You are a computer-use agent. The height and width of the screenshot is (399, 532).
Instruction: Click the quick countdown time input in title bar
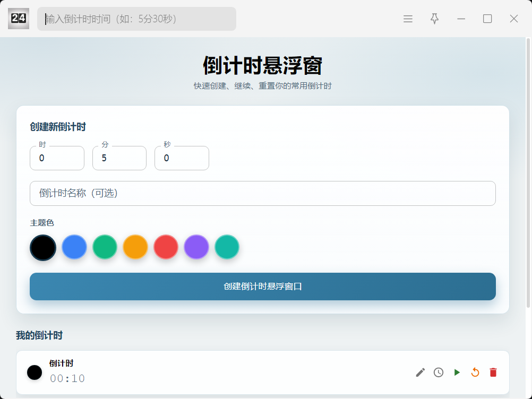(136, 19)
